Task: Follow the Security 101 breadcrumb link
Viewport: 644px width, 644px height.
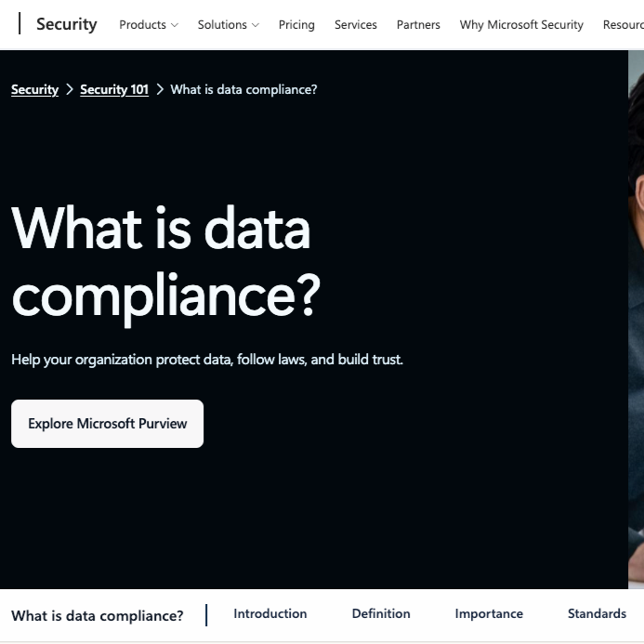Action: pyautogui.click(x=114, y=89)
